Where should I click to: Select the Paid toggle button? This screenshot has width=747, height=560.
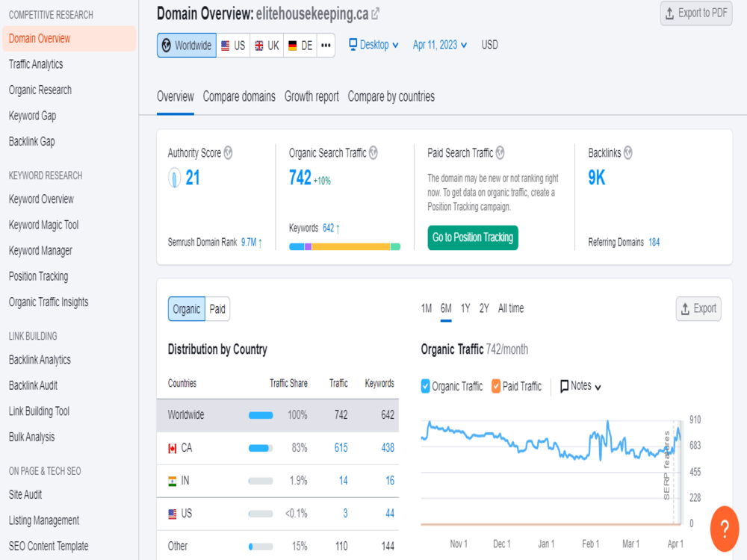[x=217, y=309]
